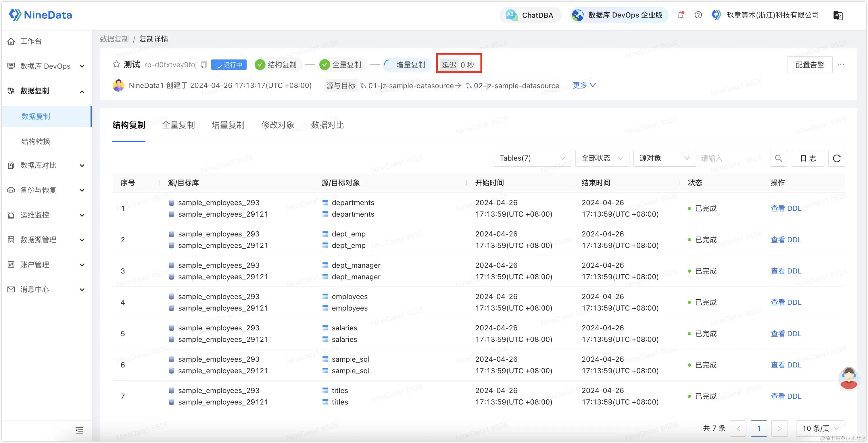868x443 pixels.
Task: Click the help question mark icon
Action: (698, 15)
